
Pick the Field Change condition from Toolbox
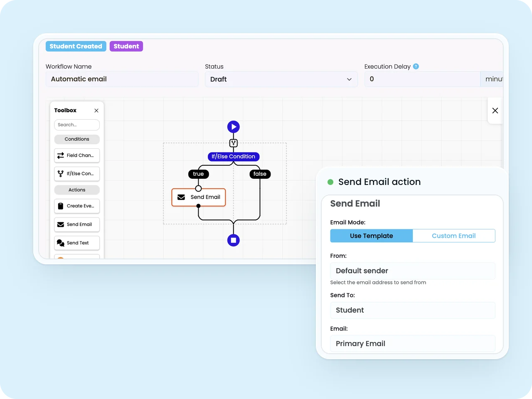(x=77, y=155)
